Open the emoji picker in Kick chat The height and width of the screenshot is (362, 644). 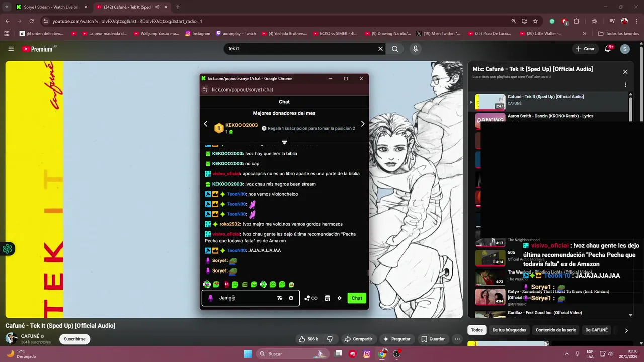click(x=291, y=298)
